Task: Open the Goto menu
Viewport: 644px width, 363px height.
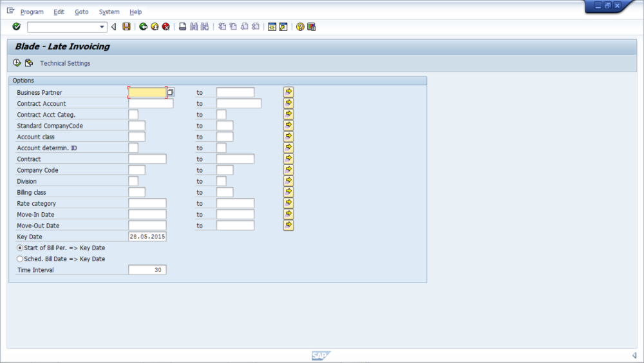Action: [x=81, y=12]
